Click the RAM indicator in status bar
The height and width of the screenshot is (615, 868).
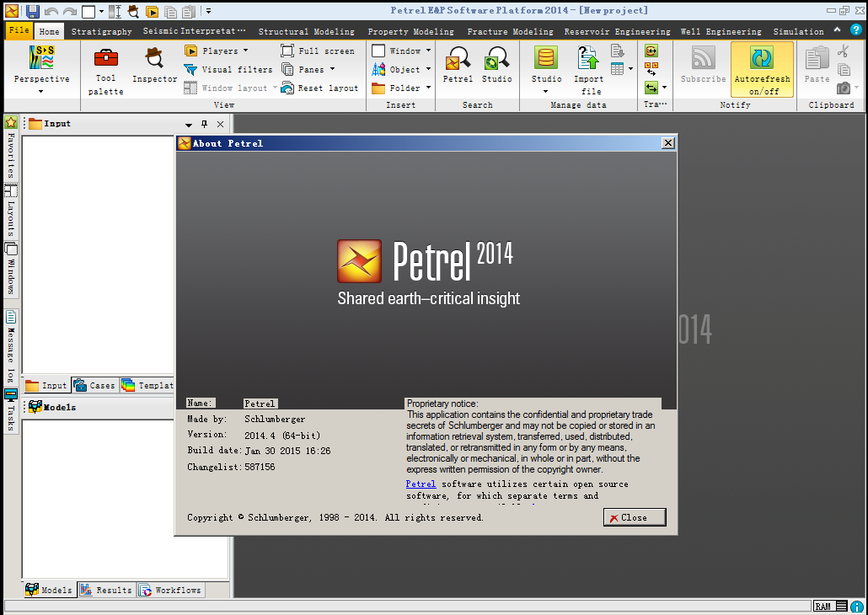(822, 607)
